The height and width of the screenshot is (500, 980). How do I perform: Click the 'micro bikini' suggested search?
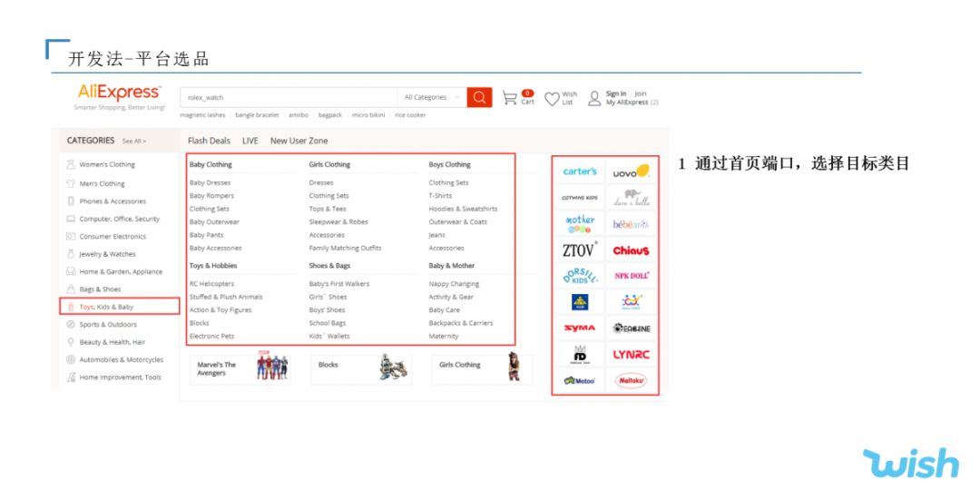click(x=368, y=115)
